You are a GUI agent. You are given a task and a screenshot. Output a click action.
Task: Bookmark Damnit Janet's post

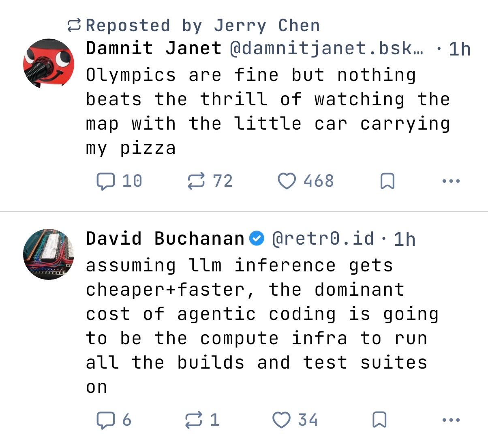pos(387,181)
